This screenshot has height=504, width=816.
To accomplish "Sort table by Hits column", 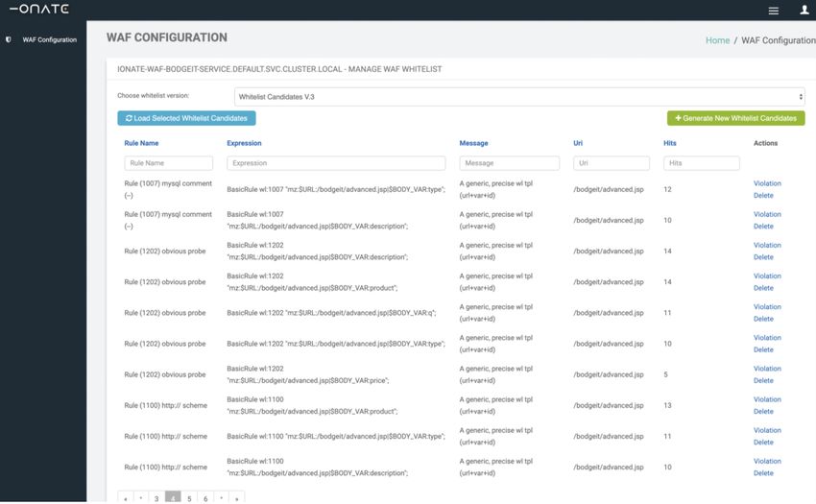I will 670,143.
